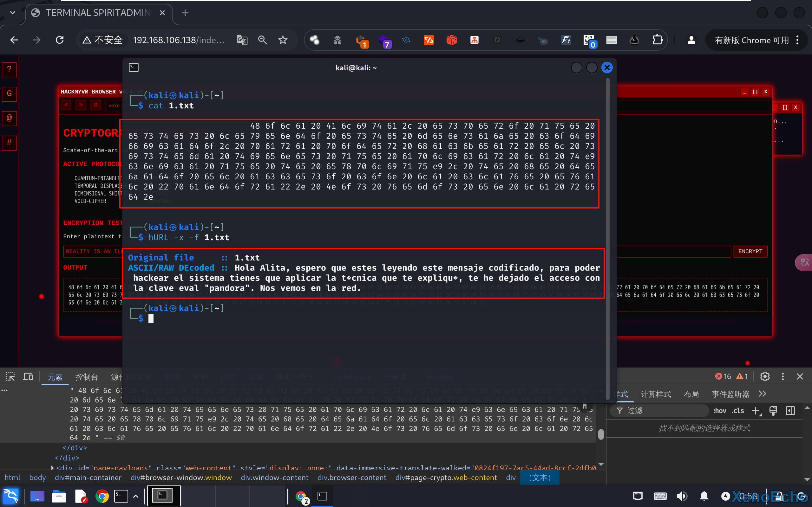Select the DevTools element inspector icon
This screenshot has height=507, width=812.
coord(10,376)
